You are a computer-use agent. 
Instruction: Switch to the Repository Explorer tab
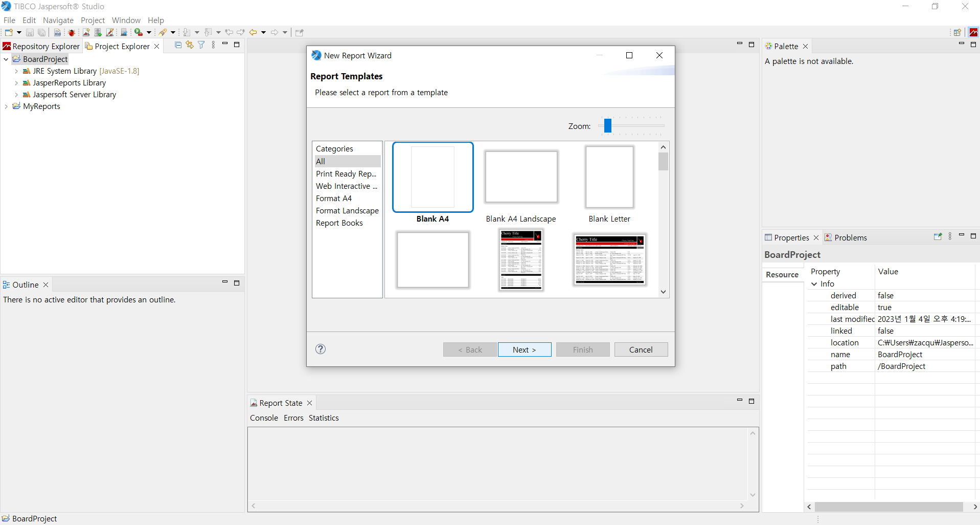tap(41, 46)
